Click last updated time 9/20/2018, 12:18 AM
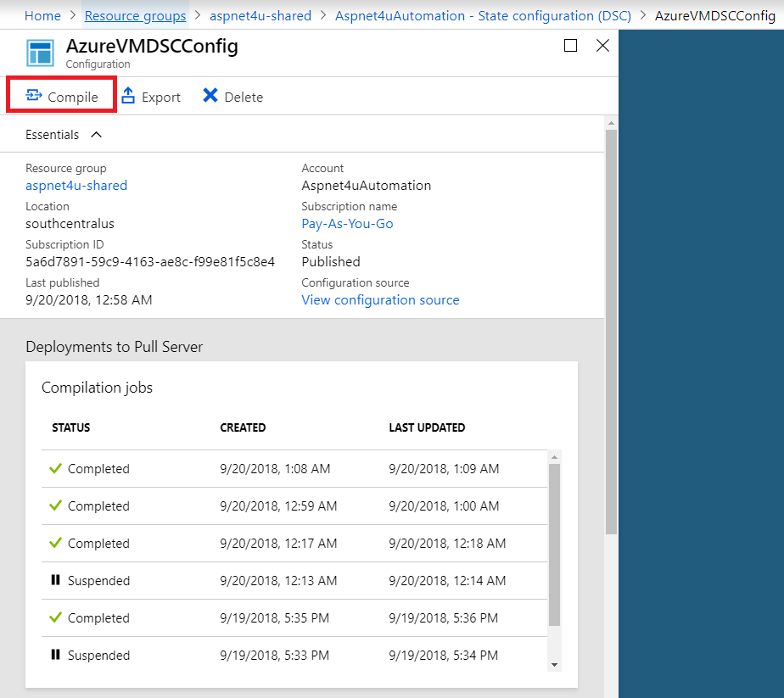The image size is (784, 698). pyautogui.click(x=447, y=543)
